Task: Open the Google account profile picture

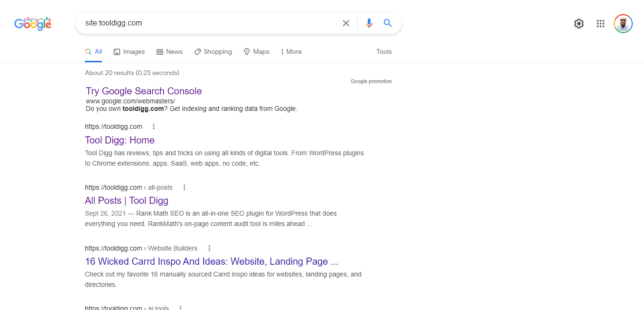Action: click(623, 24)
